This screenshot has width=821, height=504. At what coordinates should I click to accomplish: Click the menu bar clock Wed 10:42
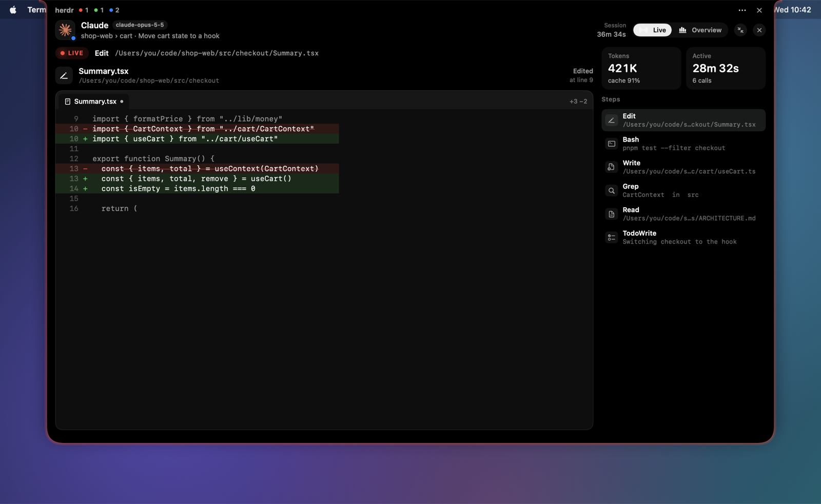(792, 10)
